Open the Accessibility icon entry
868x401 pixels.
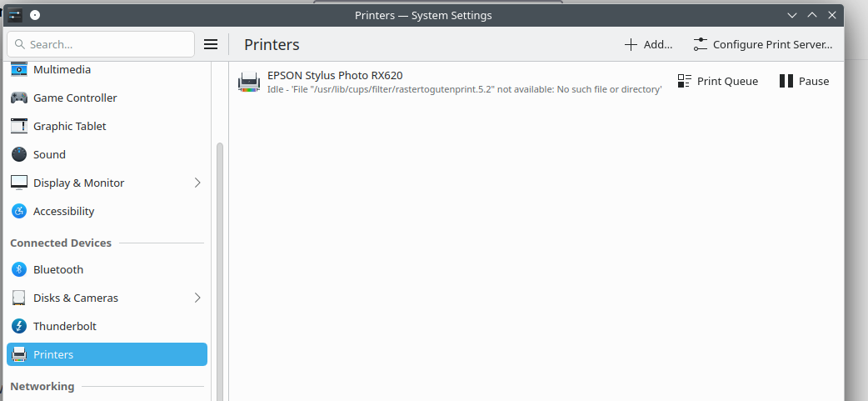[19, 211]
